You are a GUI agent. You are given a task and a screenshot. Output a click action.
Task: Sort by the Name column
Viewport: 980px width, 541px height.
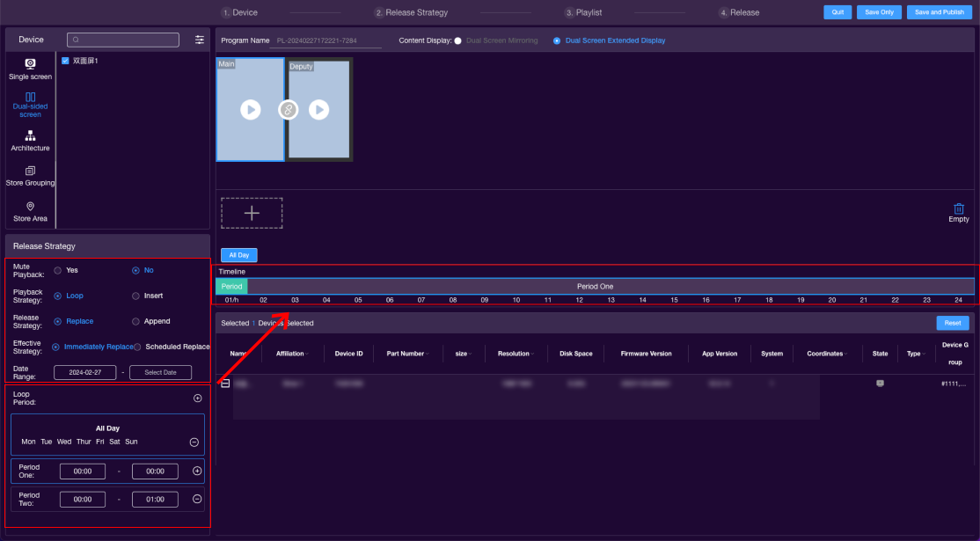[x=238, y=354]
